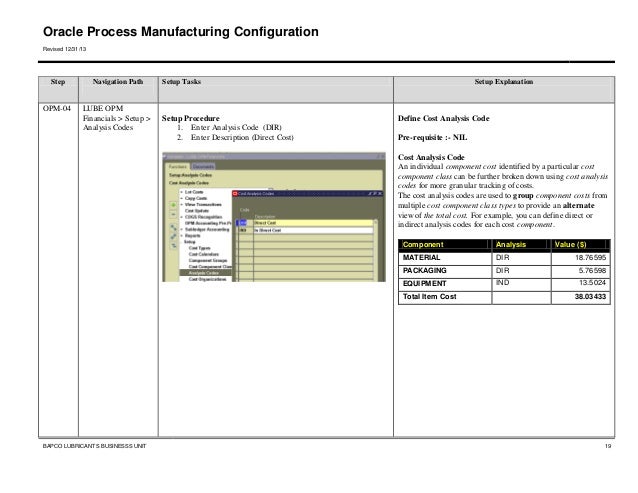Expand the COGS Recognition node

(x=181, y=217)
